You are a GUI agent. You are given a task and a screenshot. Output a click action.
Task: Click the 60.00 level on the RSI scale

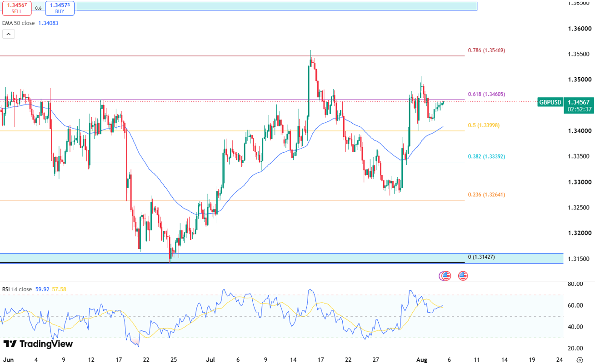(576, 305)
